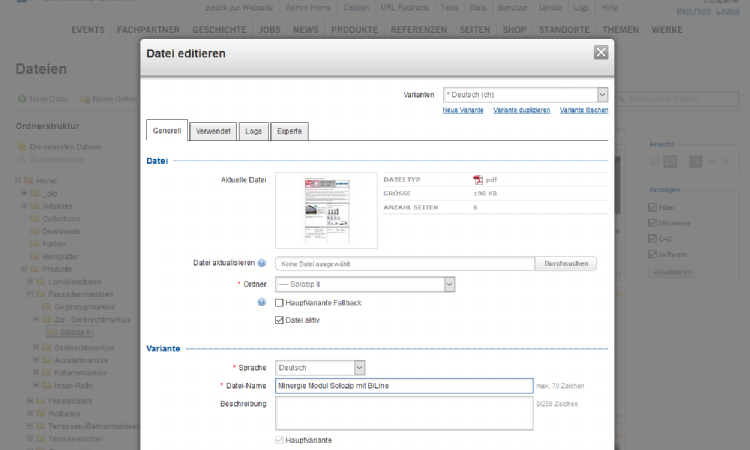Click the Variante löschen link

584,110
